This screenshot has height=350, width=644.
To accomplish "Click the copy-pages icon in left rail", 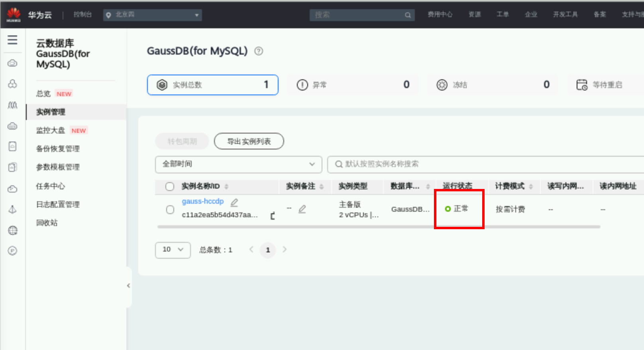I will (x=12, y=167).
